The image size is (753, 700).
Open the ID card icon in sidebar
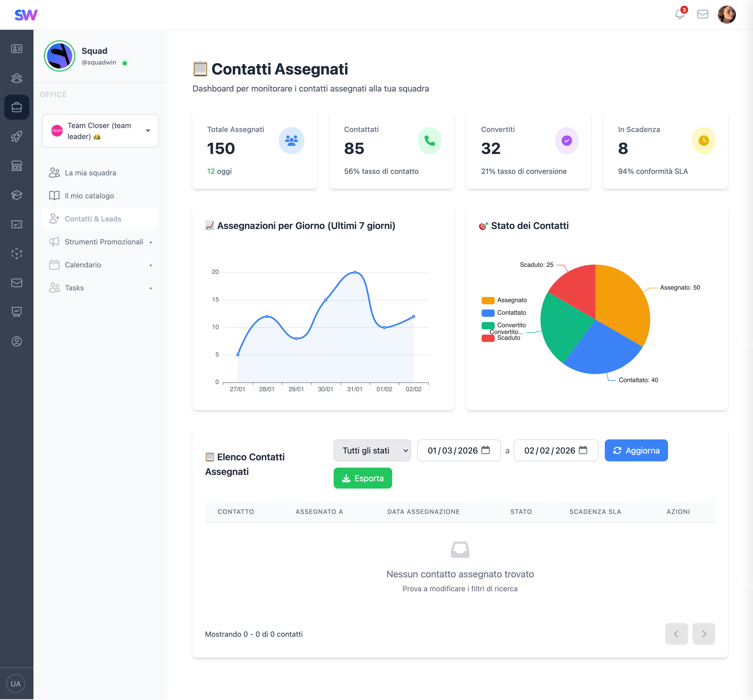point(17,48)
